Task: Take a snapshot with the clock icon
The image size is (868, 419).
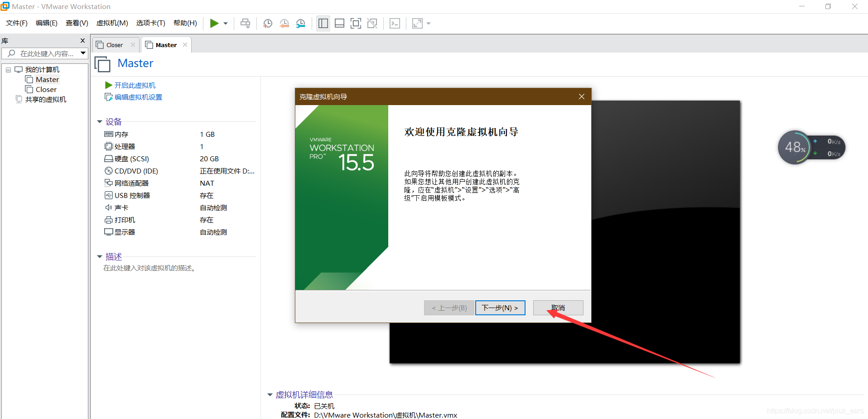Action: click(268, 23)
